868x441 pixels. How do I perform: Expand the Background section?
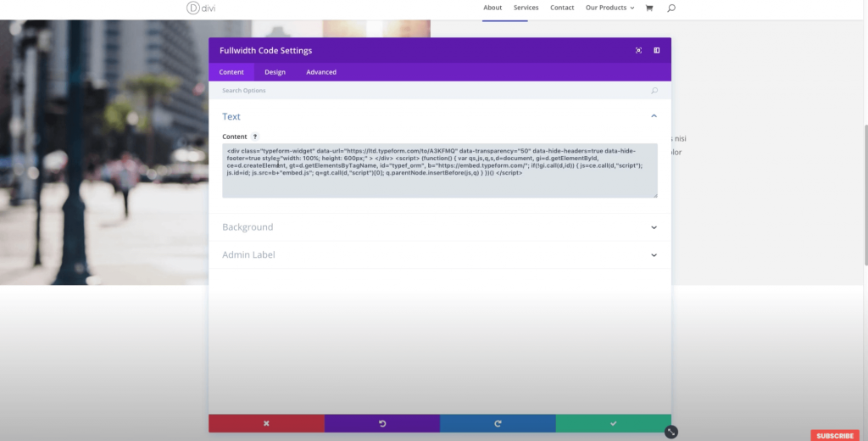click(x=440, y=227)
